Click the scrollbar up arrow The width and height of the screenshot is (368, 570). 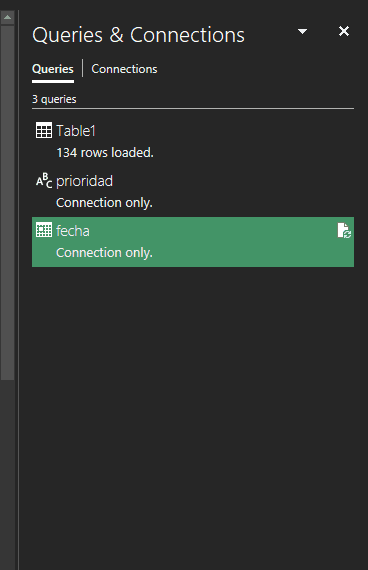(8, 17)
